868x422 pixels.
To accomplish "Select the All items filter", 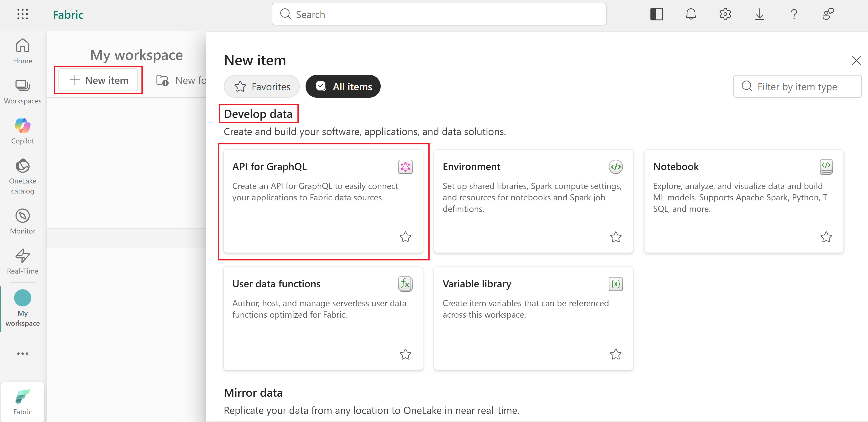I will [343, 86].
